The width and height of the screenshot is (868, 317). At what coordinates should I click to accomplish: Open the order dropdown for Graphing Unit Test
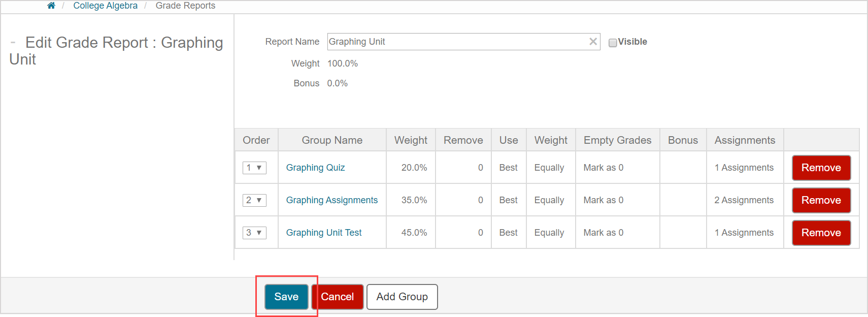click(x=254, y=233)
